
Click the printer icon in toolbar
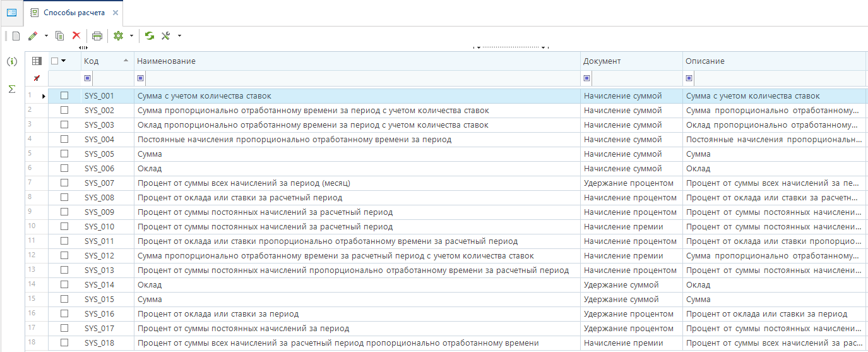point(97,36)
